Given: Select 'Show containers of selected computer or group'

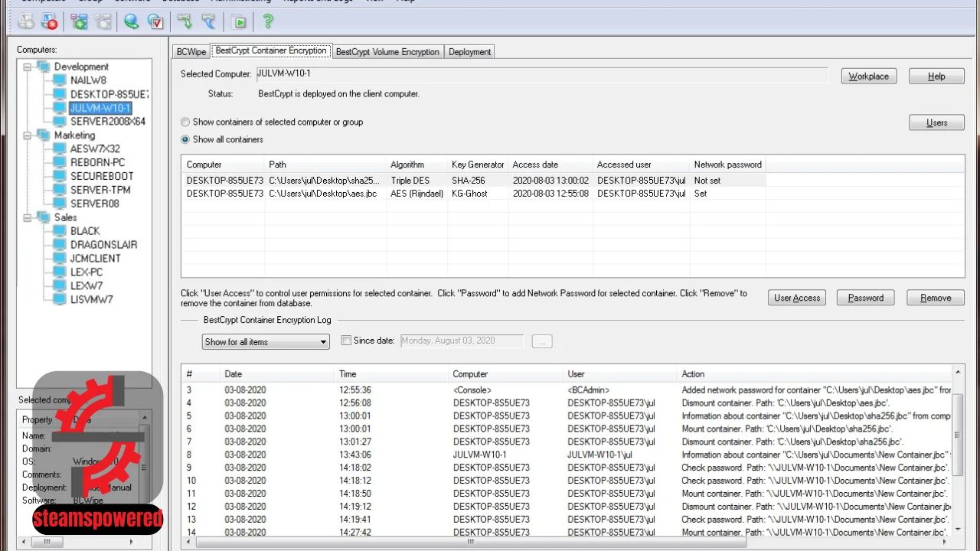Looking at the screenshot, I should click(x=185, y=122).
